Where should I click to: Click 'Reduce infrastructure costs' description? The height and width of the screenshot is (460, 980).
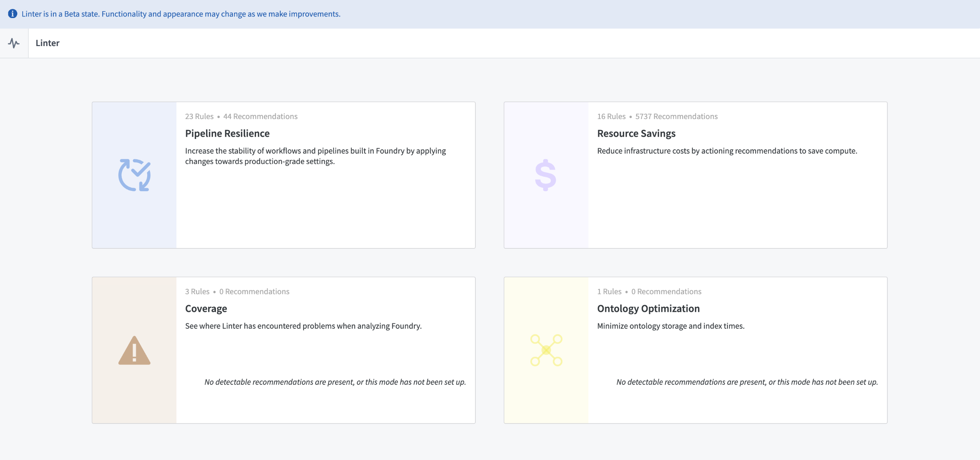(727, 151)
